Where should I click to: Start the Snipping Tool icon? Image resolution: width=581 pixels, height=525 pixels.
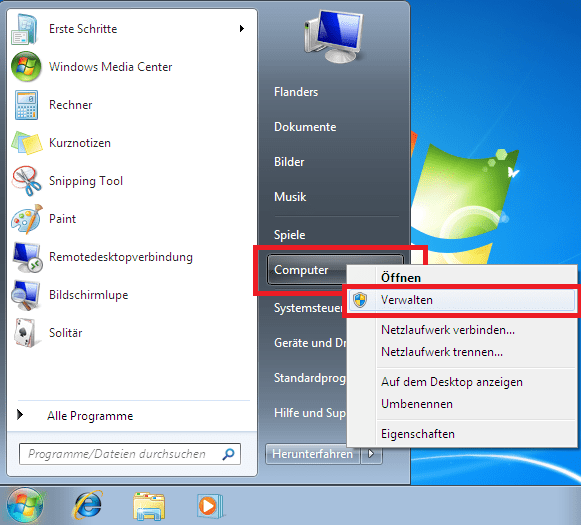tap(26, 181)
